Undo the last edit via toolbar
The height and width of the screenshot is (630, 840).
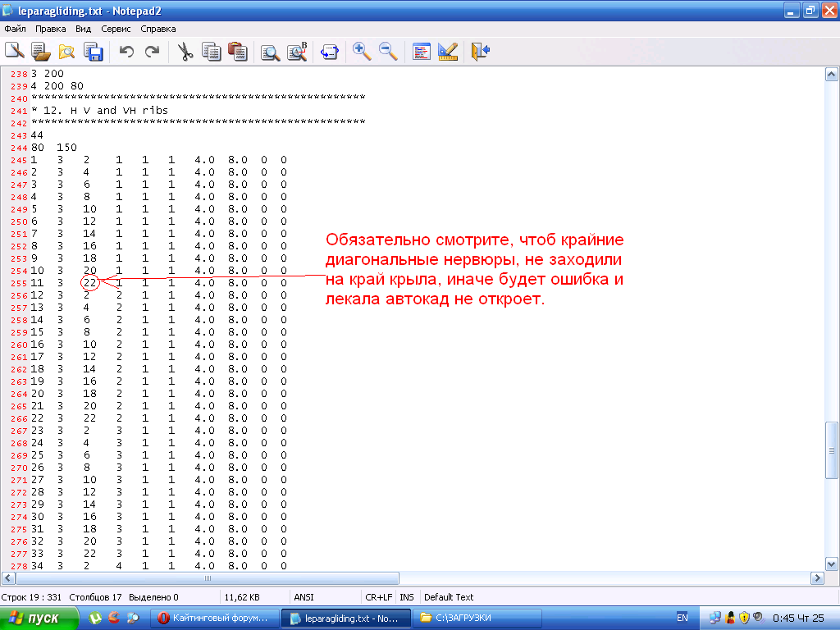[x=126, y=52]
